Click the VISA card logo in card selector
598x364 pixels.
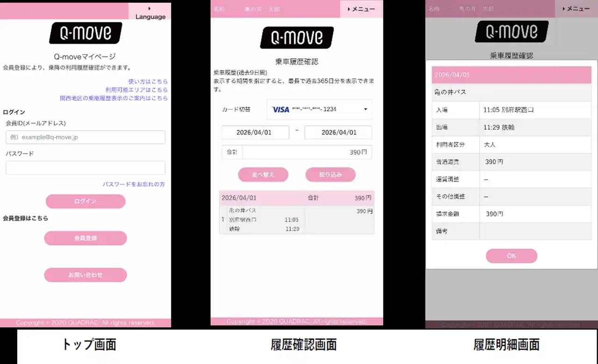[281, 109]
